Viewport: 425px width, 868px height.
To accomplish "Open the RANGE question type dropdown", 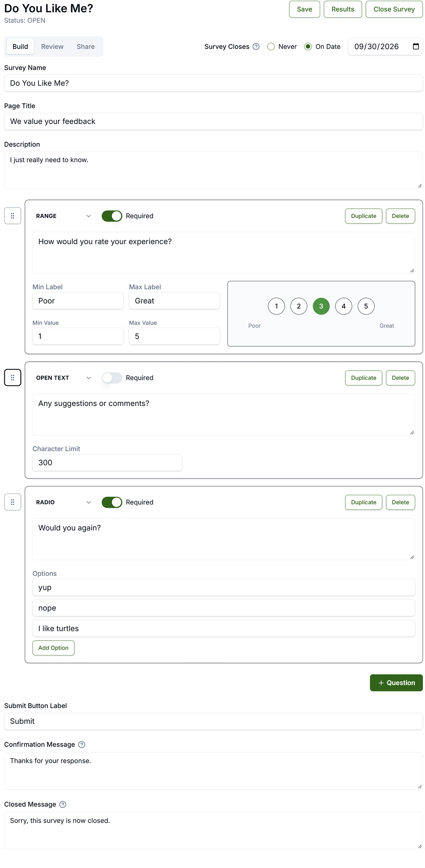I will (x=64, y=216).
